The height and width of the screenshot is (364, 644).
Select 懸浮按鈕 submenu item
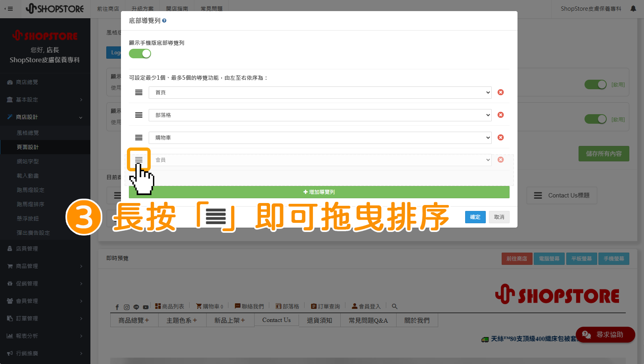pyautogui.click(x=45, y=218)
